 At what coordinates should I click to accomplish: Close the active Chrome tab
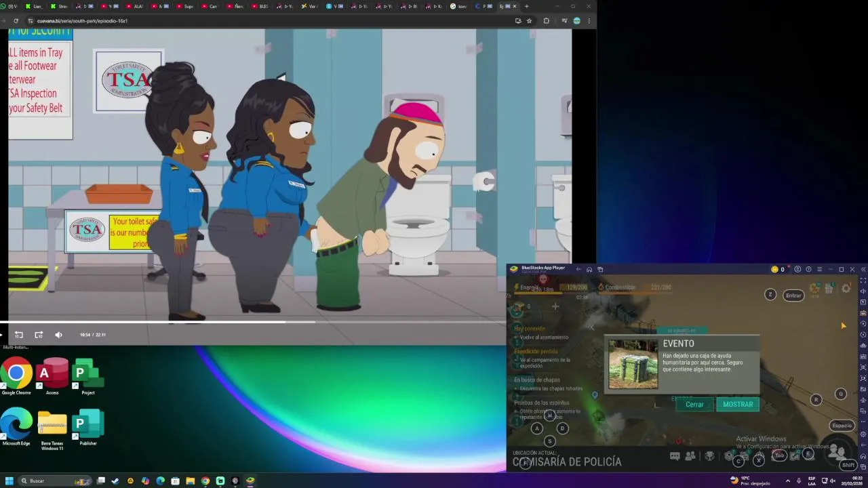(514, 7)
